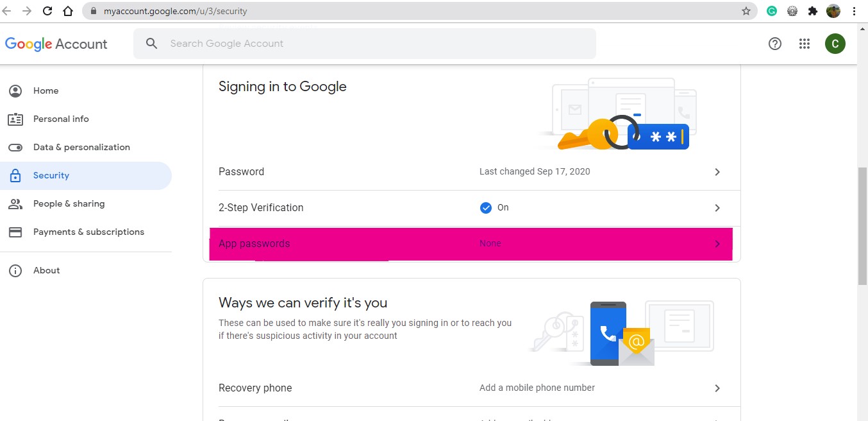Select People & sharing in sidebar
This screenshot has width=868, height=421.
pyautogui.click(x=69, y=203)
